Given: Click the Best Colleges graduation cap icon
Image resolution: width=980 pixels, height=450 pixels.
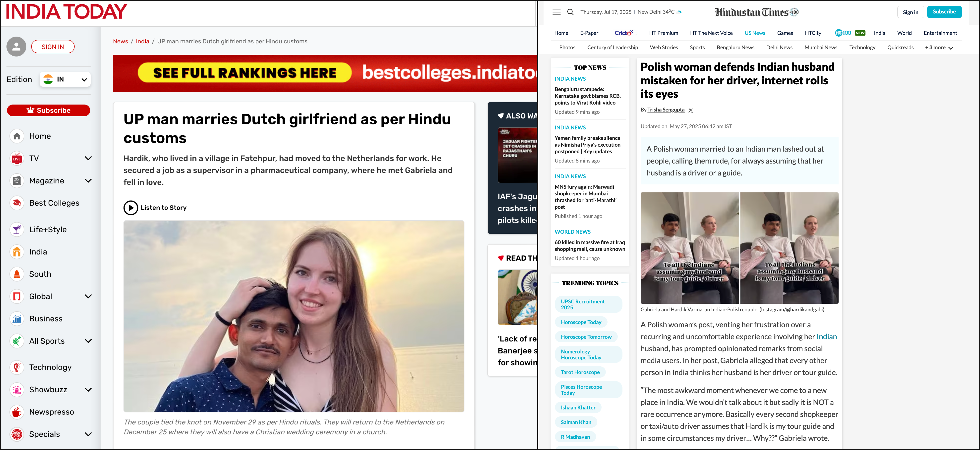Looking at the screenshot, I should point(17,203).
